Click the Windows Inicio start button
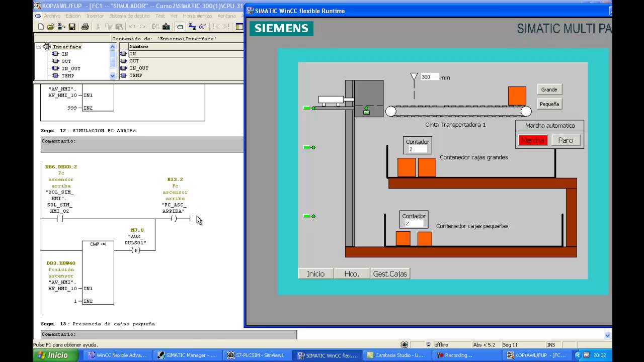The width and height of the screenshot is (644, 362). click(56, 355)
